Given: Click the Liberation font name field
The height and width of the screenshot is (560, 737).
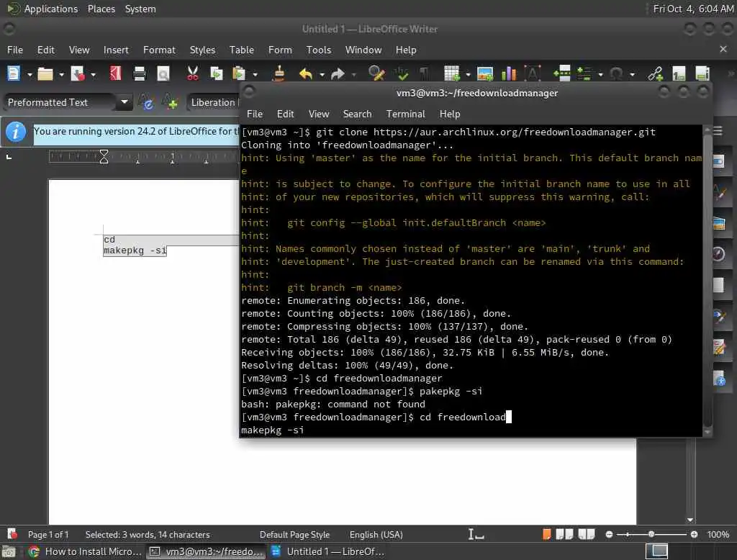Looking at the screenshot, I should tap(213, 102).
